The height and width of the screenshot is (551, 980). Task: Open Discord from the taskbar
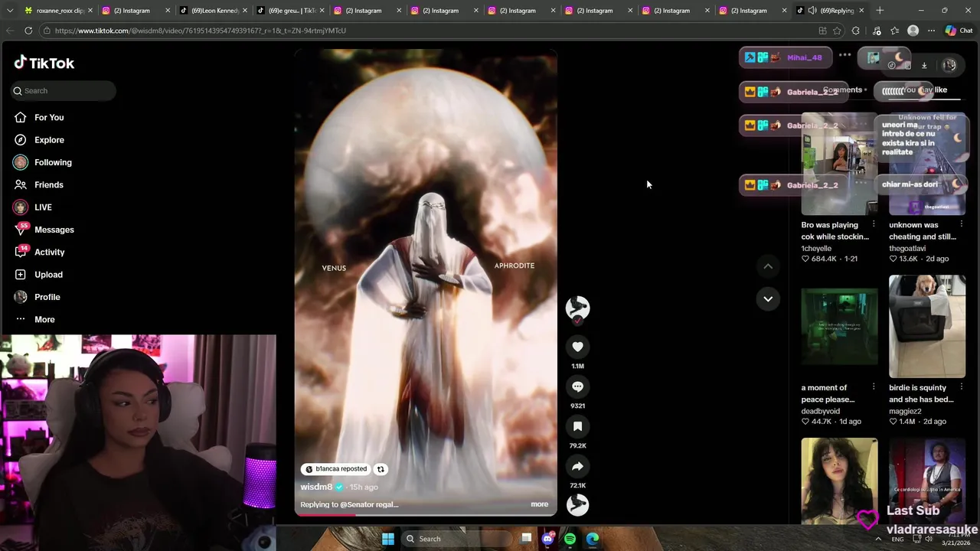point(547,539)
